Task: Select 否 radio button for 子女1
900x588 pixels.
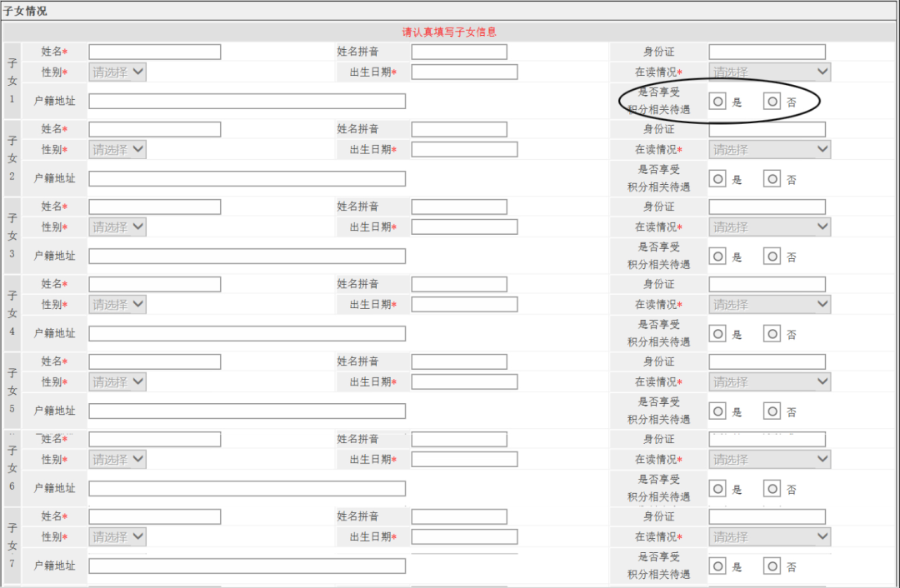Action: tap(772, 102)
